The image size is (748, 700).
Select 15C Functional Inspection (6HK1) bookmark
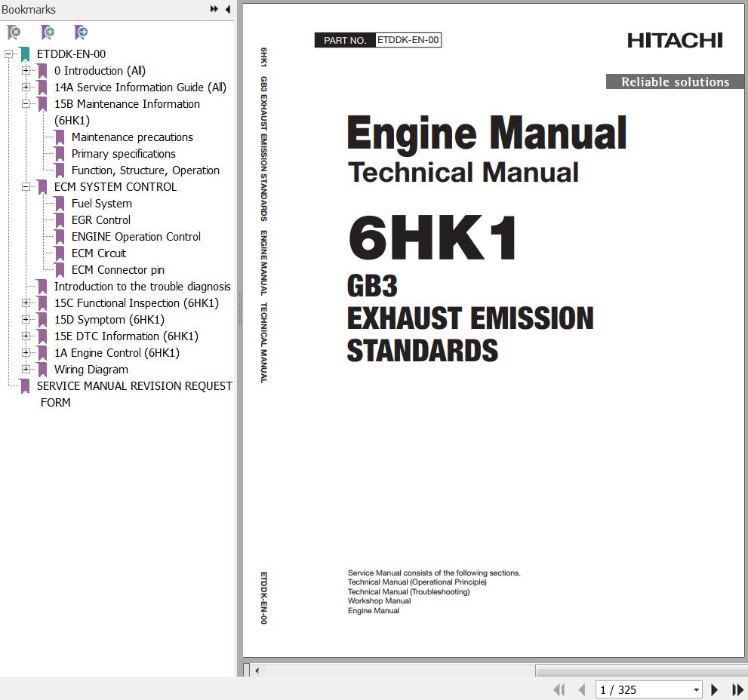click(137, 303)
